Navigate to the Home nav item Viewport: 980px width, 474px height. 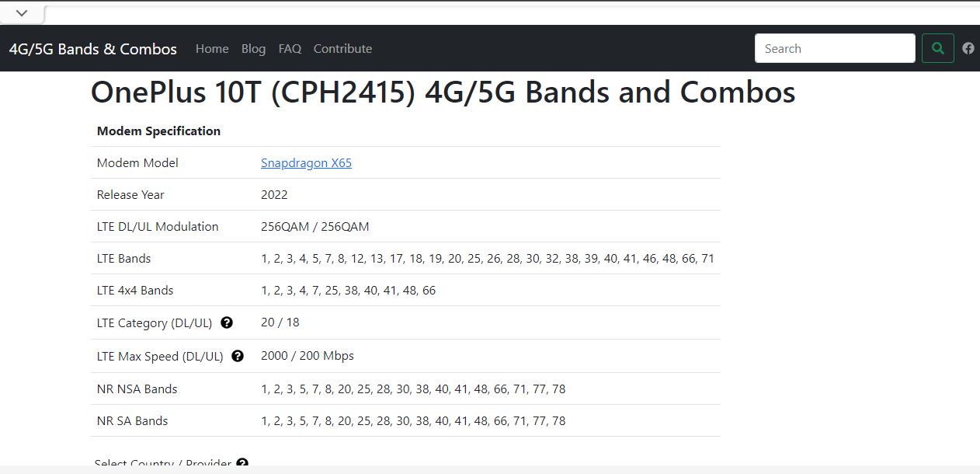coord(211,48)
